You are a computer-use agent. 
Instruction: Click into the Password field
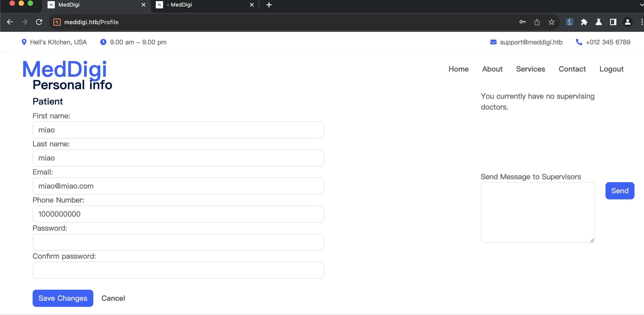(178, 242)
